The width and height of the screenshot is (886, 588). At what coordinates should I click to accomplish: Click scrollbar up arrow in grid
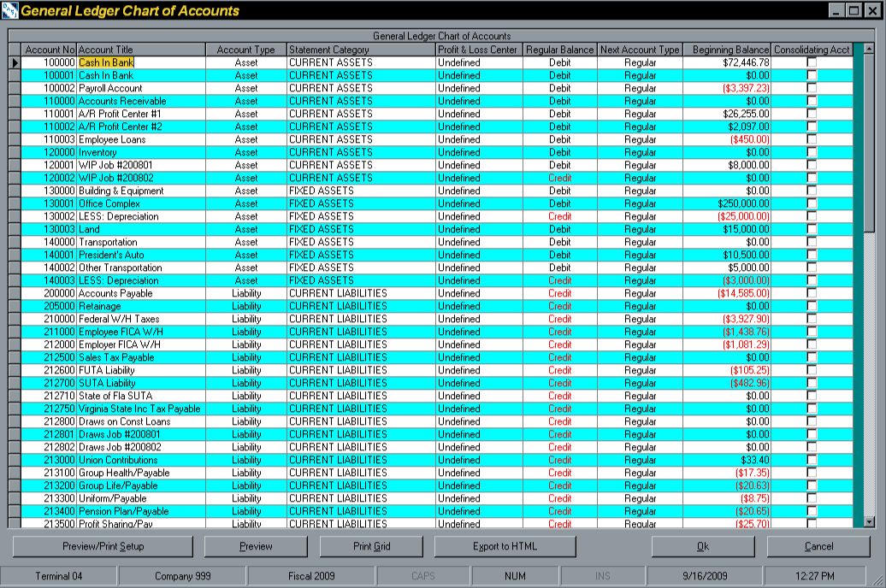pyautogui.click(x=869, y=49)
